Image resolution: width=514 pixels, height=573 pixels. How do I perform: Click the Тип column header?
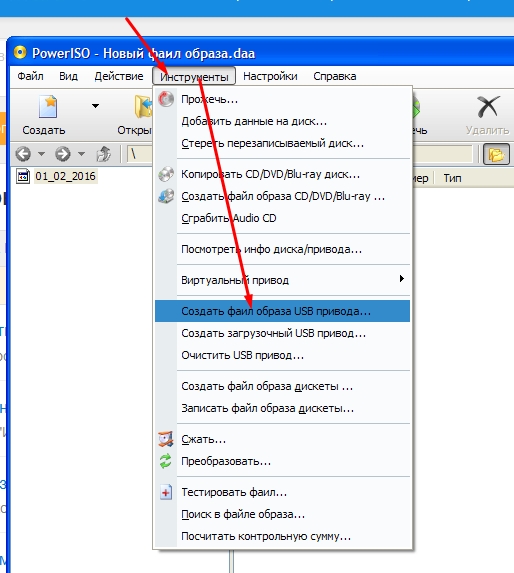tap(452, 178)
